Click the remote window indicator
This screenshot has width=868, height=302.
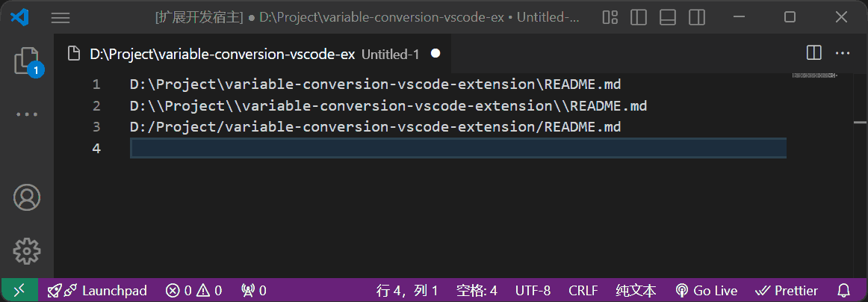pyautogui.click(x=19, y=291)
